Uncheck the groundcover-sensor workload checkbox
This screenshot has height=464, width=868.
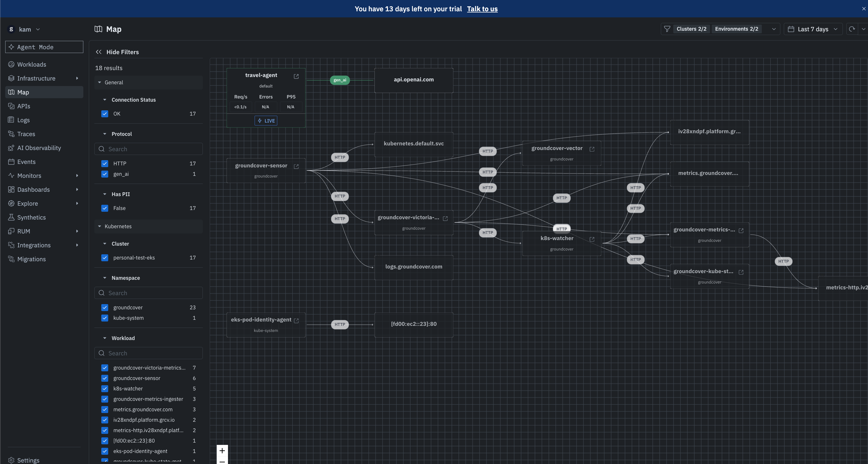[105, 378]
